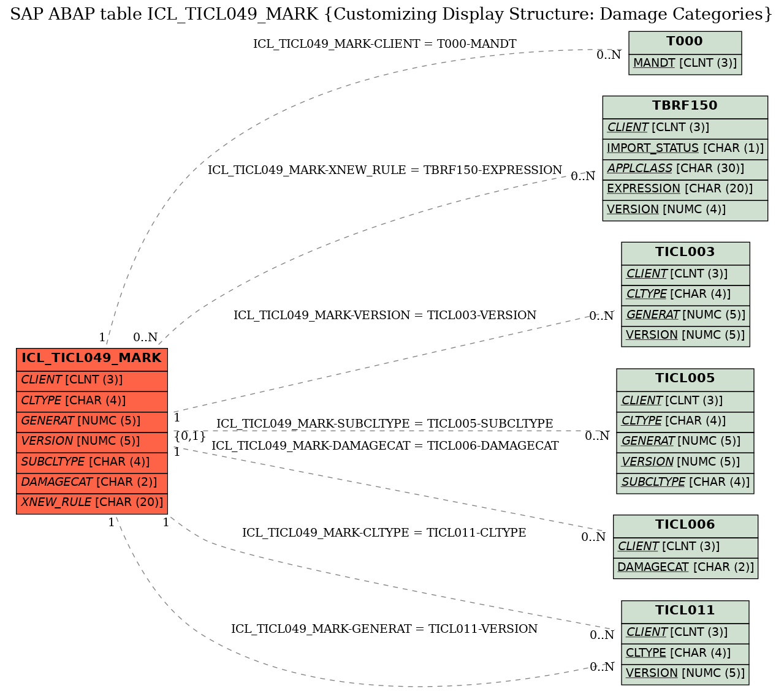
Task: Click VERSION field in TBRF150 table
Action: pos(685,210)
